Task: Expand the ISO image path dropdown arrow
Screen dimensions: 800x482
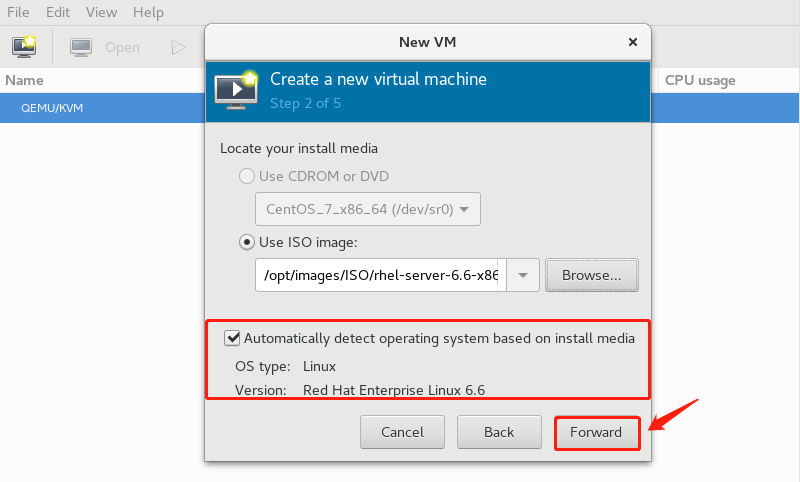Action: 523,275
